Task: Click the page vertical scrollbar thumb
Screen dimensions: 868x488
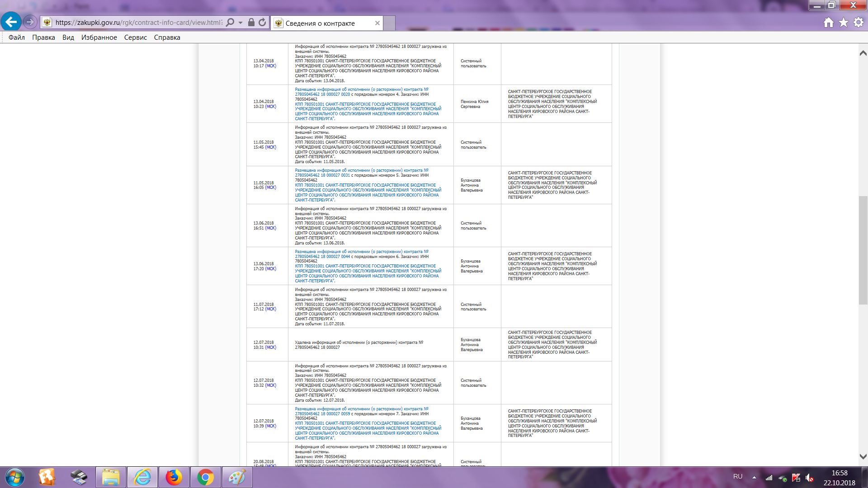Action: [863, 250]
